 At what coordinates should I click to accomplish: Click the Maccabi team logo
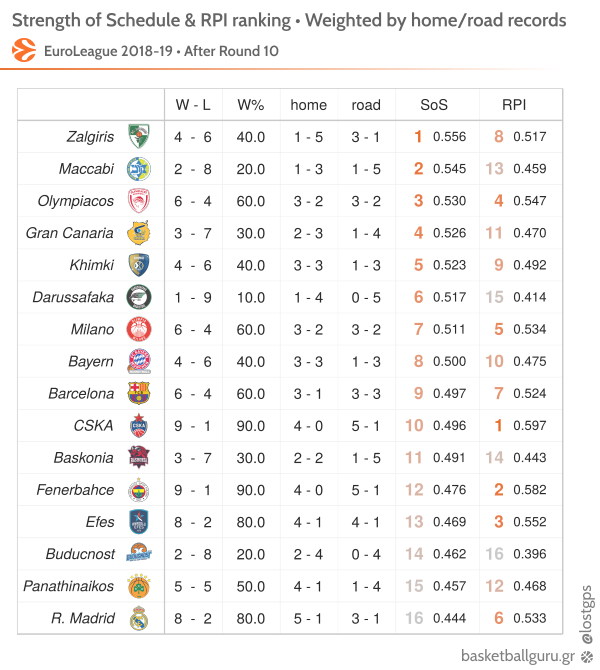tap(139, 169)
